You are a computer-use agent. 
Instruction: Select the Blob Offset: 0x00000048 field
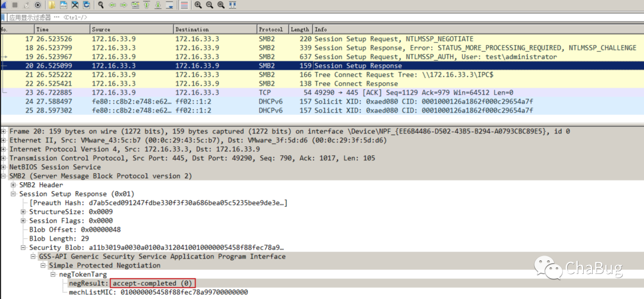(x=75, y=230)
